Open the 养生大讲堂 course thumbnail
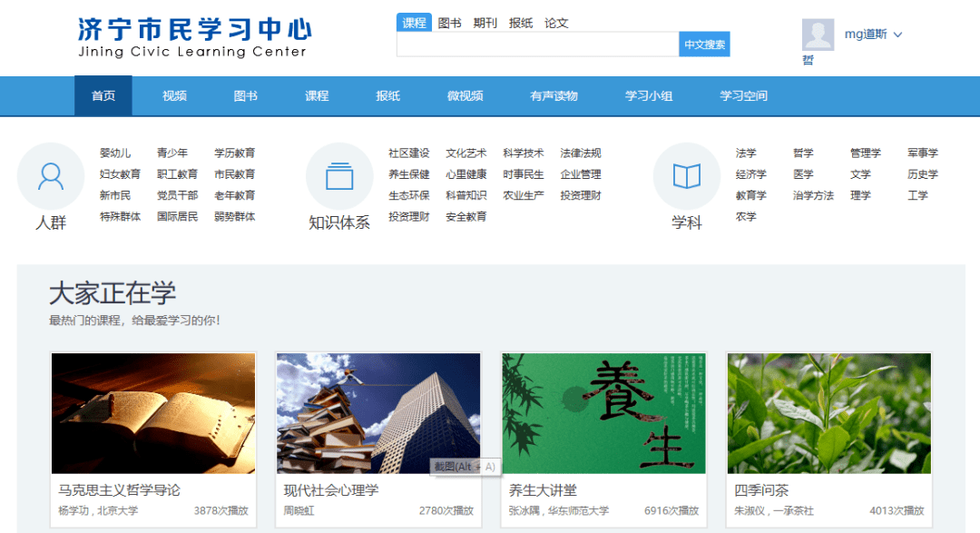 pyautogui.click(x=603, y=413)
